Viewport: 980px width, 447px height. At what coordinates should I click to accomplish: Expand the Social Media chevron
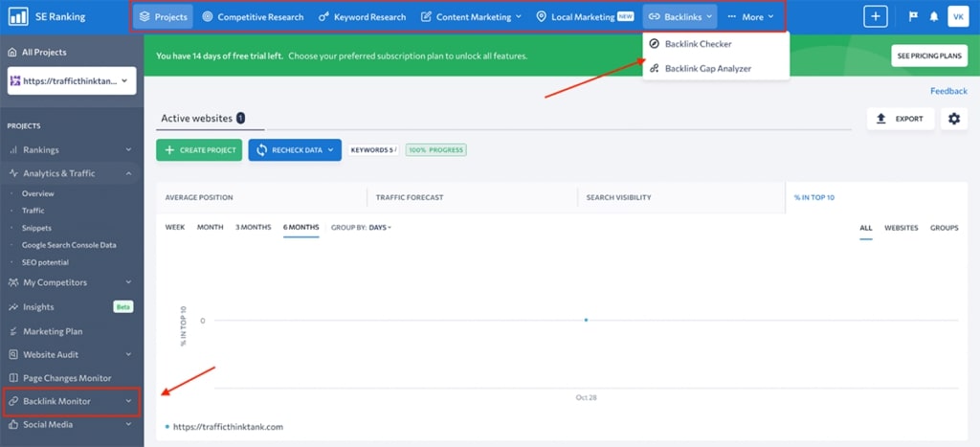pos(128,424)
